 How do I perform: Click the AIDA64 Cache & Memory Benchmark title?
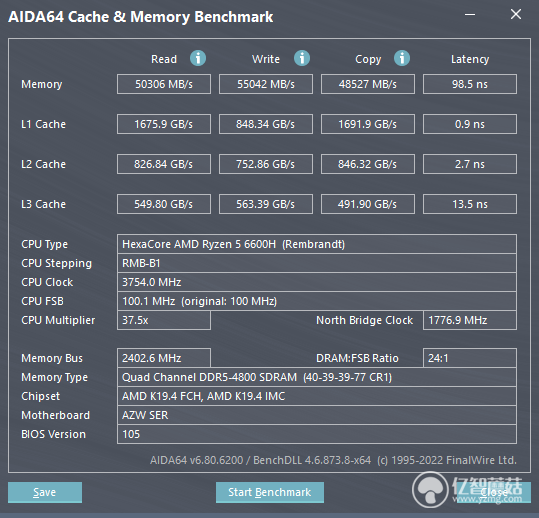click(x=141, y=17)
